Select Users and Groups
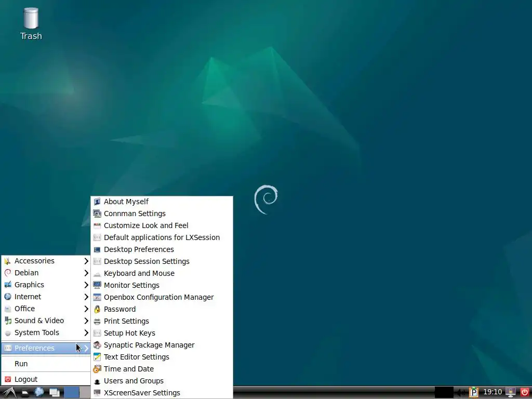Screen dimensions: 532x399 162,381
